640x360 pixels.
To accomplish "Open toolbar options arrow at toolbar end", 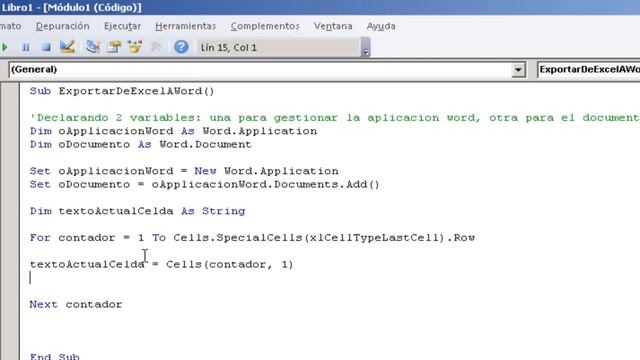I will (366, 47).
